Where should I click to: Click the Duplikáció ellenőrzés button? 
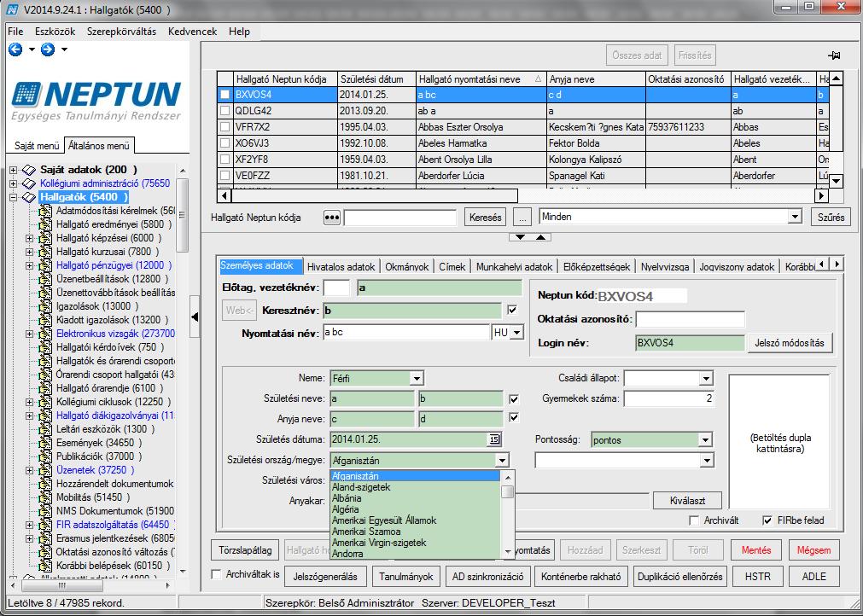pos(679,577)
